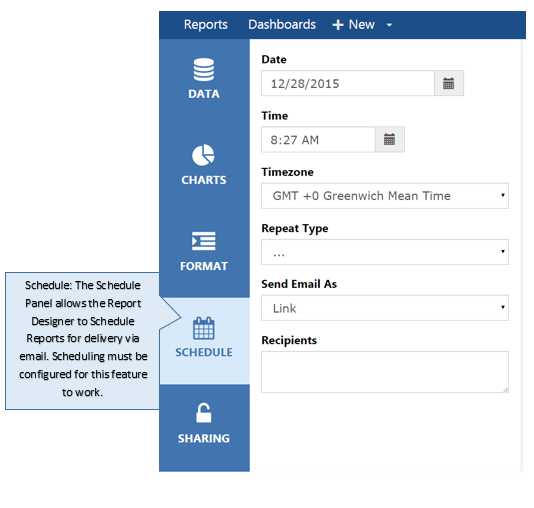Click inside the Date input field
The width and height of the screenshot is (534, 508).
[348, 83]
